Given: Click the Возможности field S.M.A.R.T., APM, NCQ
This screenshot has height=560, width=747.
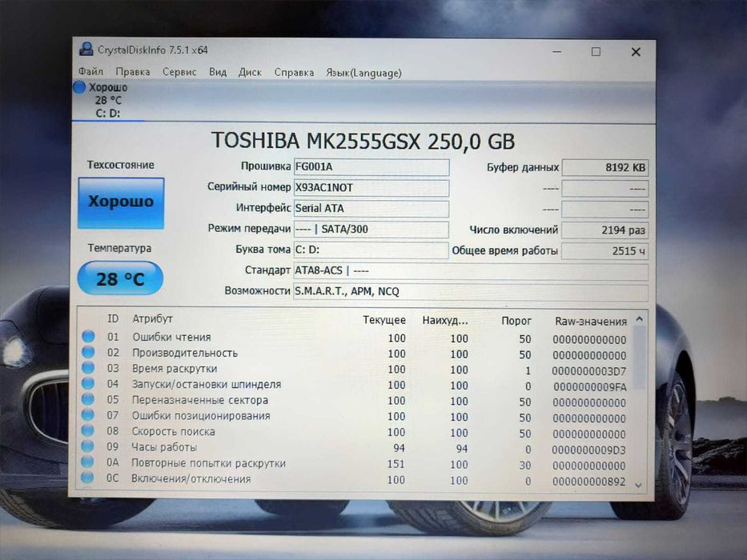Looking at the screenshot, I should [x=471, y=291].
